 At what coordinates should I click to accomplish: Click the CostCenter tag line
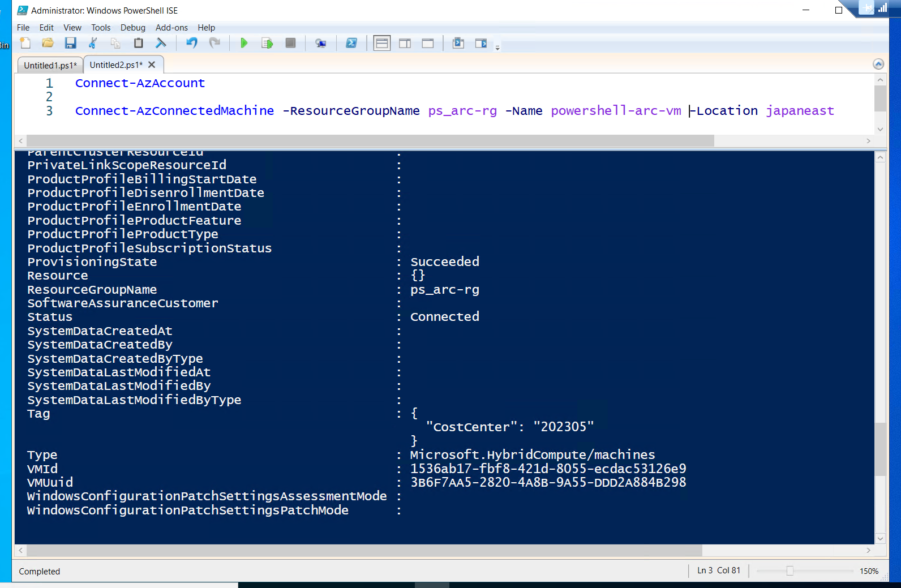510,427
